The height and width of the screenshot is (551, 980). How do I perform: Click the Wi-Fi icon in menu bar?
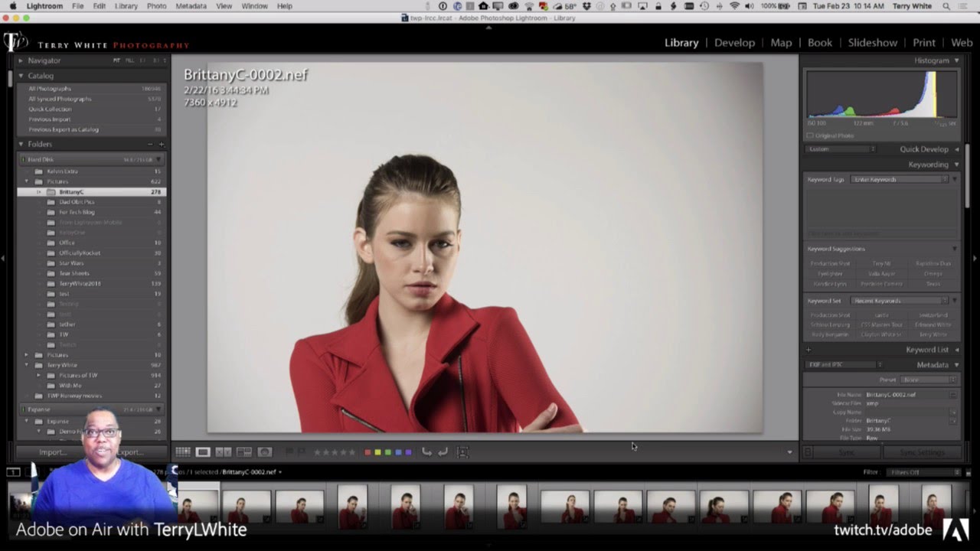click(x=735, y=6)
